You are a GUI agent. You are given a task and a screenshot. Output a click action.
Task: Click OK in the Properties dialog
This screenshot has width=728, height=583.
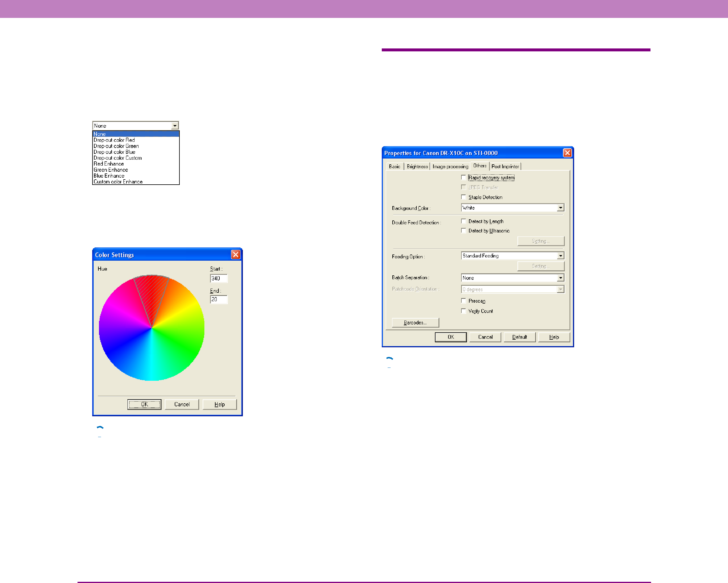tap(450, 337)
